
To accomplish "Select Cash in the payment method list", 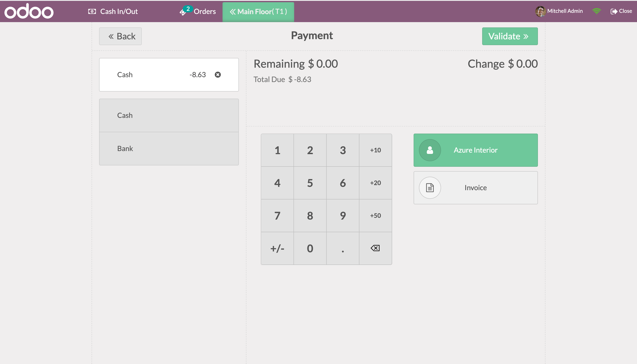I will [169, 115].
